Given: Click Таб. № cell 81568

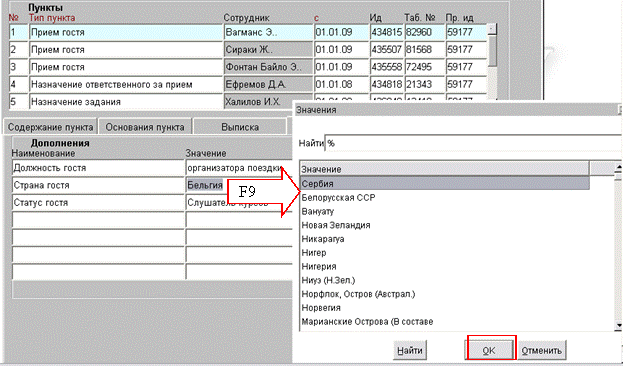Looking at the screenshot, I should tap(424, 50).
